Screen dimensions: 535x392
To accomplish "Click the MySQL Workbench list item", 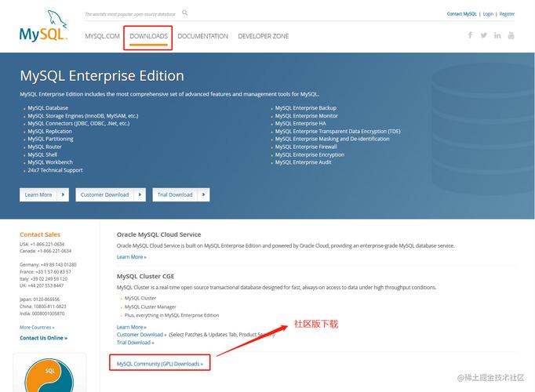I will [x=50, y=162].
